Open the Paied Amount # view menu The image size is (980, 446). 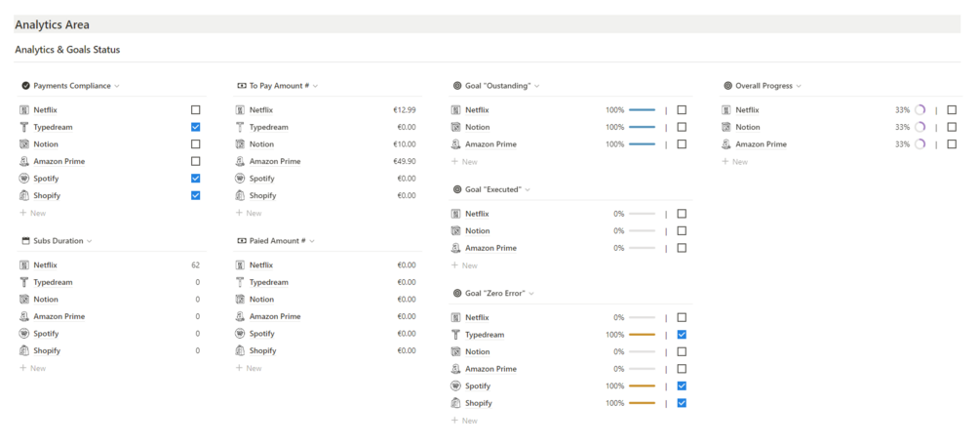tap(312, 240)
